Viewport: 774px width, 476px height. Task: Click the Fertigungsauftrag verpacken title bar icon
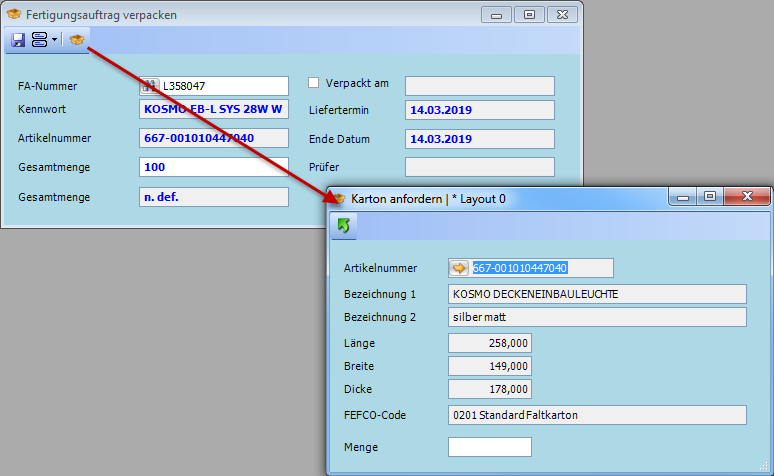(14, 15)
